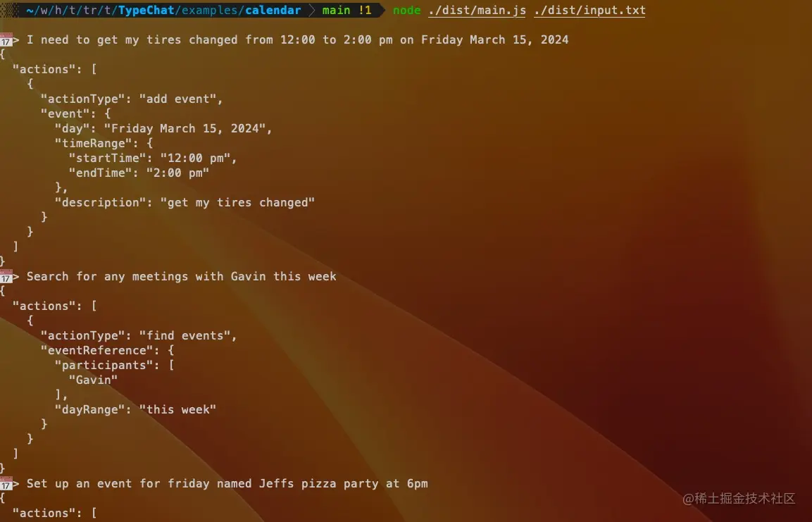812x522 pixels.
Task: Click the calendar icon before the Gavin search prompt
Action: click(x=6, y=276)
